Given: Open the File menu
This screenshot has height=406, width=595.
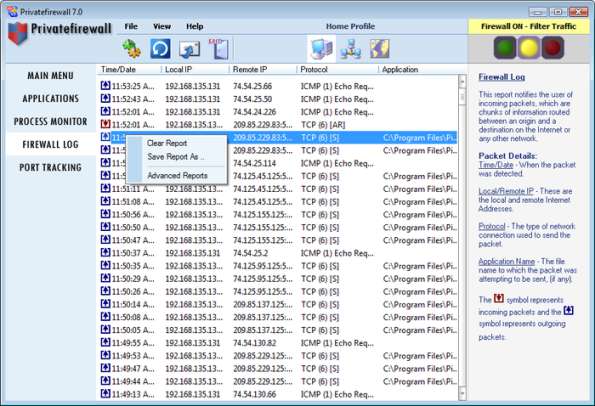Looking at the screenshot, I should [131, 27].
